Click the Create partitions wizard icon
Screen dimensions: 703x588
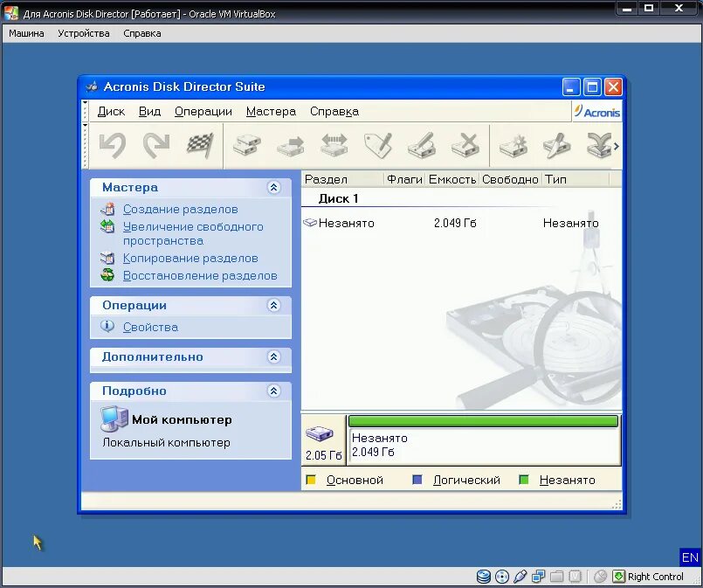[107, 209]
